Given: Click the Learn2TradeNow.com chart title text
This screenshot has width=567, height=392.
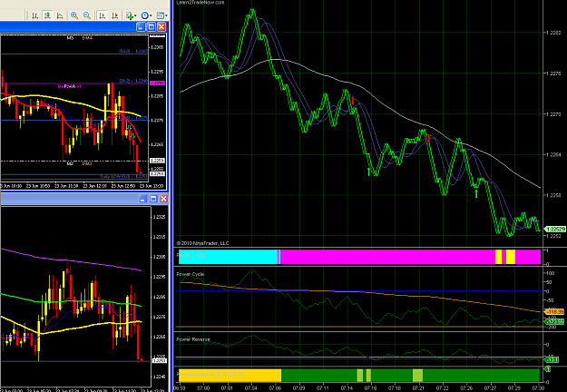Looking at the screenshot, I should tap(200, 2).
